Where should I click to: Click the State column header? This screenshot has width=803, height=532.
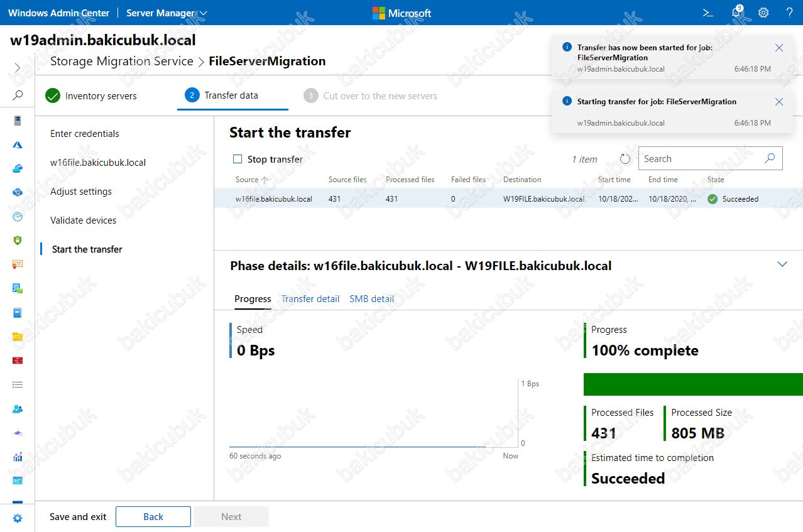(716, 180)
